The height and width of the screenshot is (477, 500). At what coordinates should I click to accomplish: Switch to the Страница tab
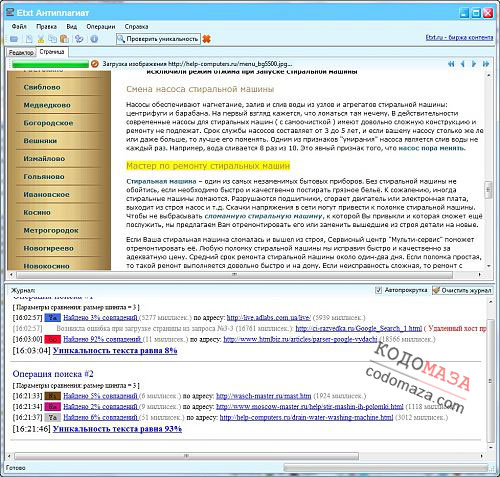pos(52,52)
